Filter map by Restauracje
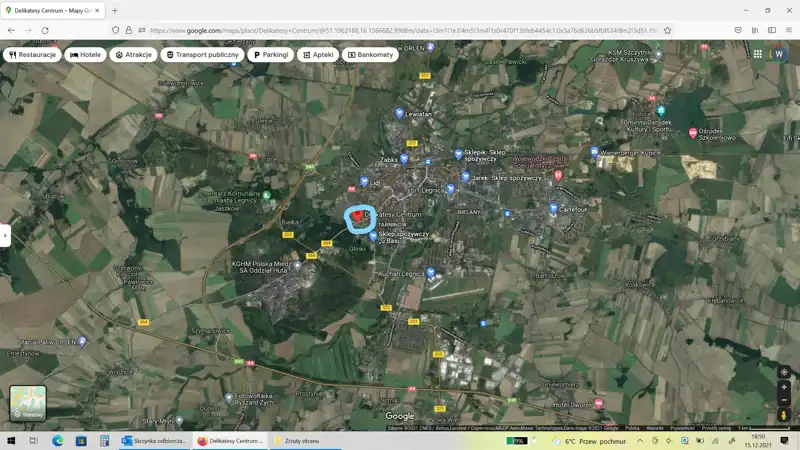Screen dimensions: 800x450 click(32, 55)
